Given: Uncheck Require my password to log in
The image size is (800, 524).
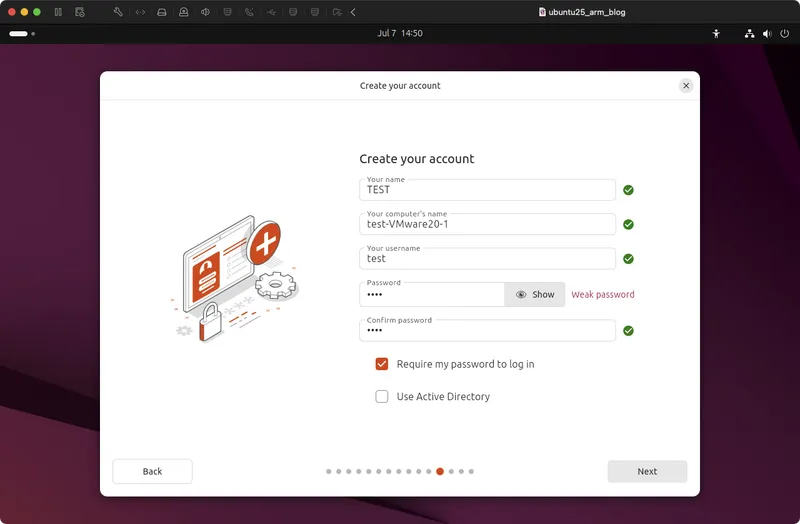Looking at the screenshot, I should click(382, 364).
